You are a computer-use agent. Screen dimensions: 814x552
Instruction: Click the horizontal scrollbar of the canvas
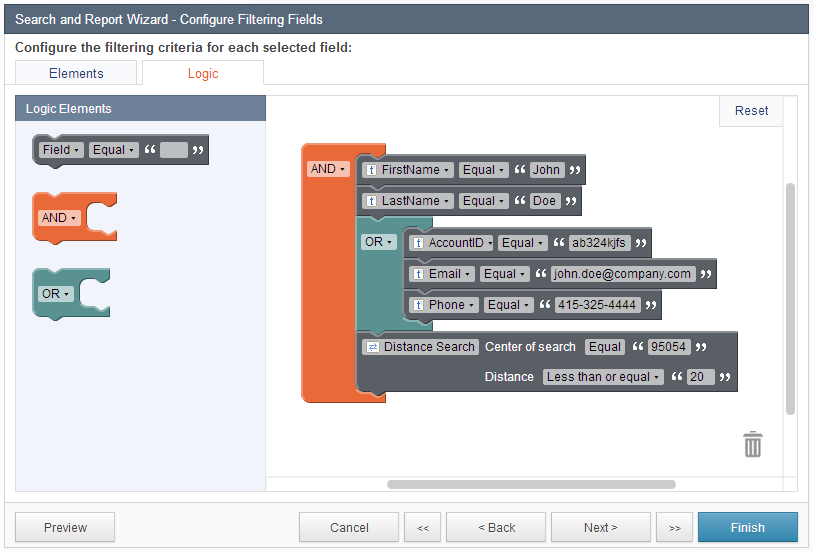(x=530, y=485)
